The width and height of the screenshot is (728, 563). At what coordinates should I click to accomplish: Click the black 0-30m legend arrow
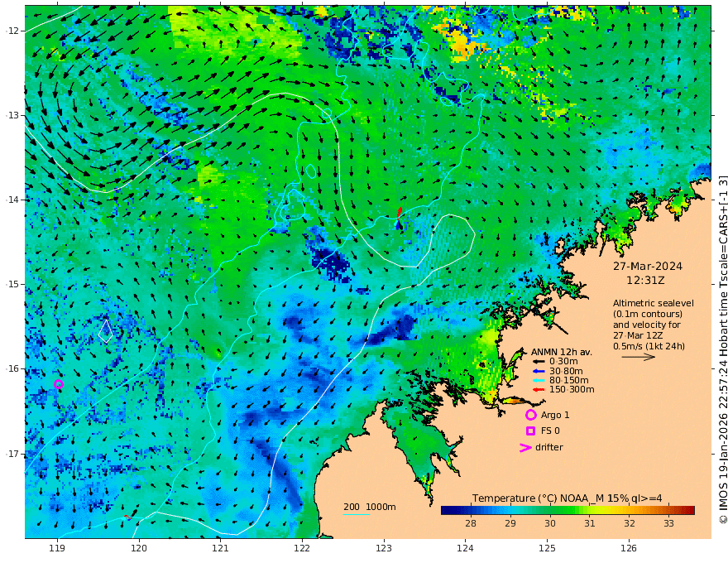(539, 362)
